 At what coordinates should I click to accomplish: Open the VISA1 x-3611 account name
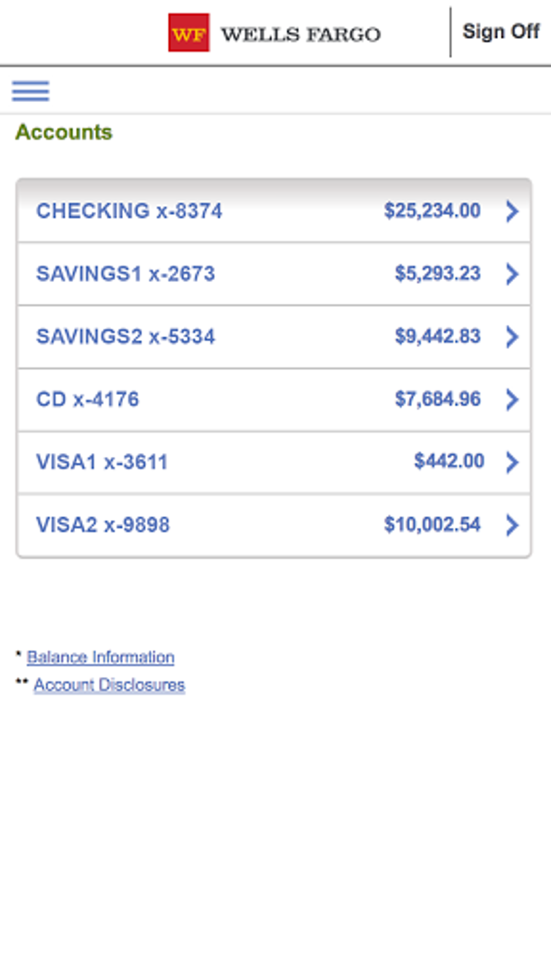click(x=102, y=462)
